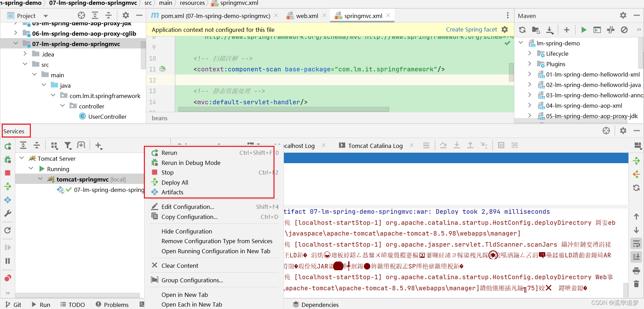Viewport: 644px width, 309px height.
Task: Collapse the controller package node
Action: pyautogui.click(x=62, y=106)
